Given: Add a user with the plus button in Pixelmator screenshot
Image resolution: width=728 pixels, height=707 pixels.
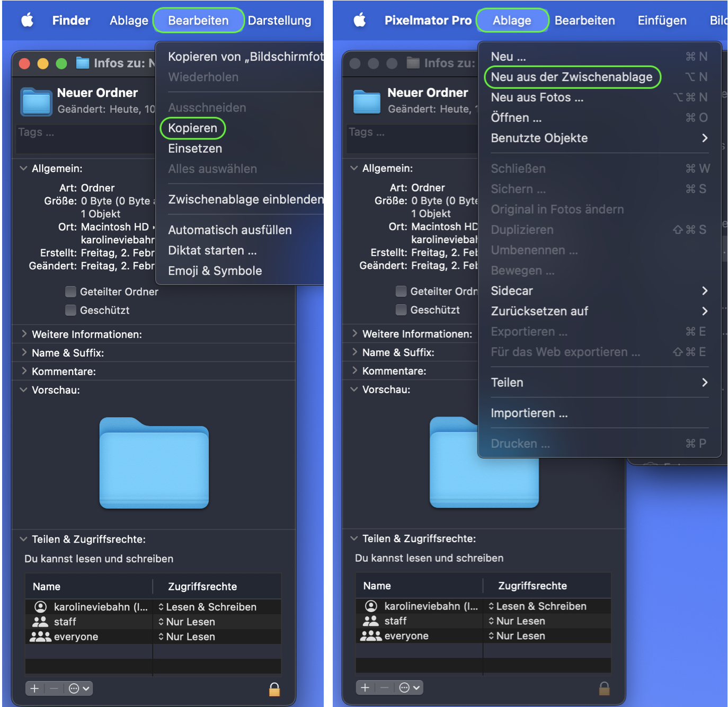Looking at the screenshot, I should pos(365,687).
